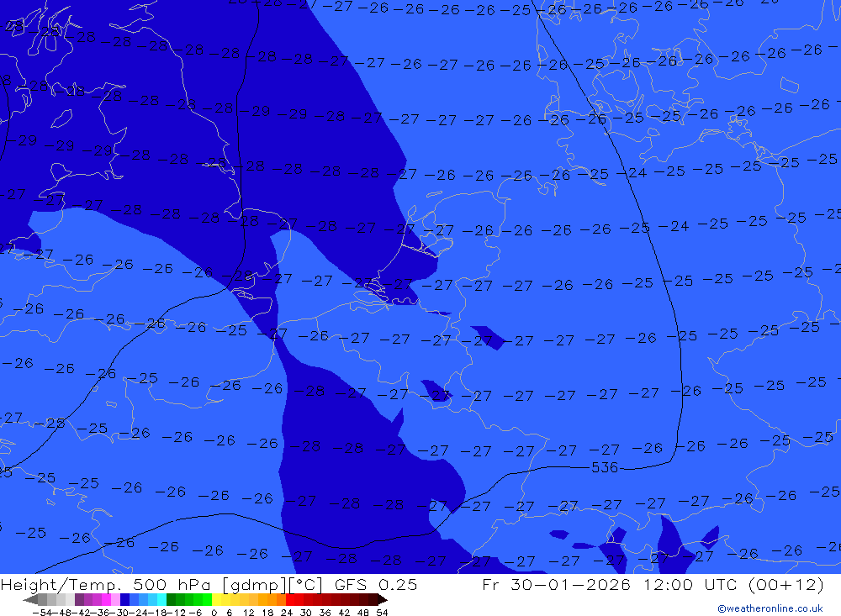Click the 'GFS 0.25' model label
This screenshot has width=841, height=616.
375,584
